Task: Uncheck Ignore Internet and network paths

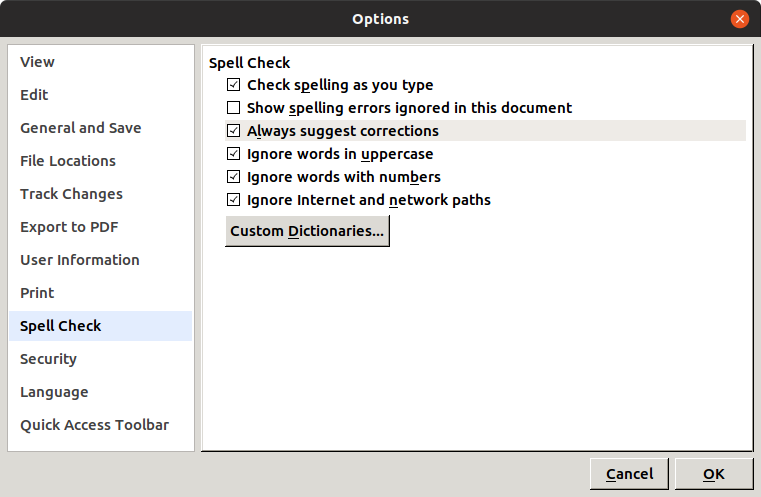Action: tap(234, 200)
